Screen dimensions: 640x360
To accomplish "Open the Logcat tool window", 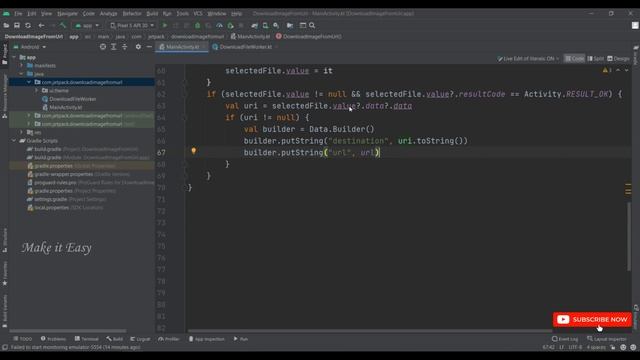I will pyautogui.click(x=140, y=339).
